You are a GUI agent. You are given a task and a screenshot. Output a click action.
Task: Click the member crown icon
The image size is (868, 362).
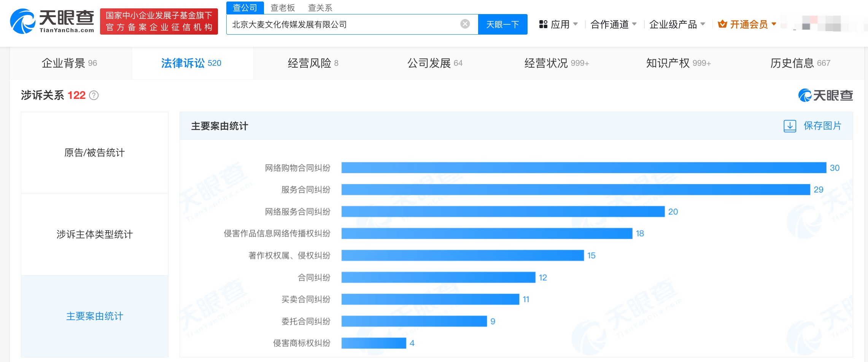coord(722,24)
